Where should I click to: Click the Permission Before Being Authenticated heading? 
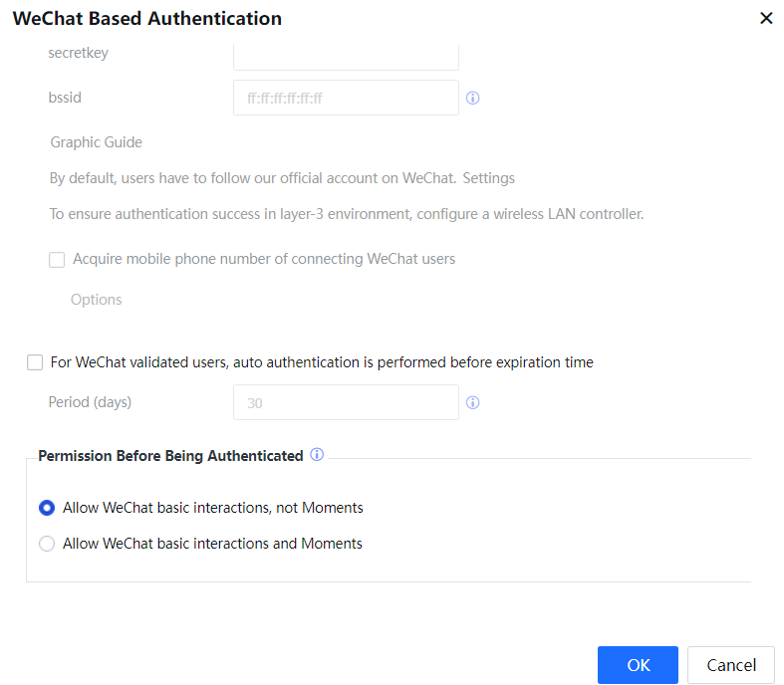pos(170,456)
